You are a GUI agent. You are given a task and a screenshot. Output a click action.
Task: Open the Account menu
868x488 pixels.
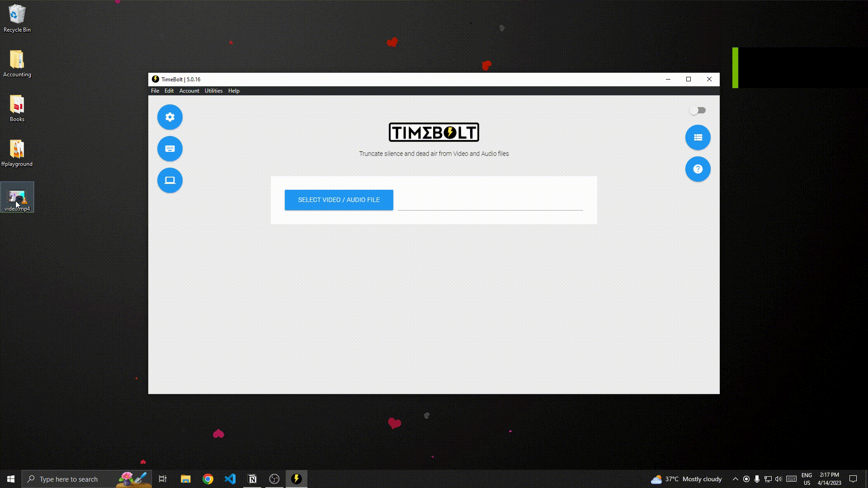[189, 91]
